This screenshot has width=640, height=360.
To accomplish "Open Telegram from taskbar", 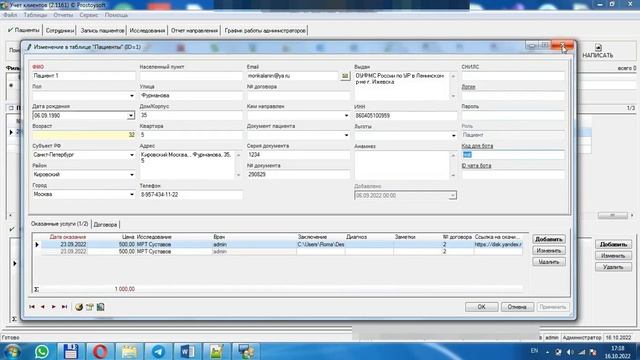I will 158,351.
